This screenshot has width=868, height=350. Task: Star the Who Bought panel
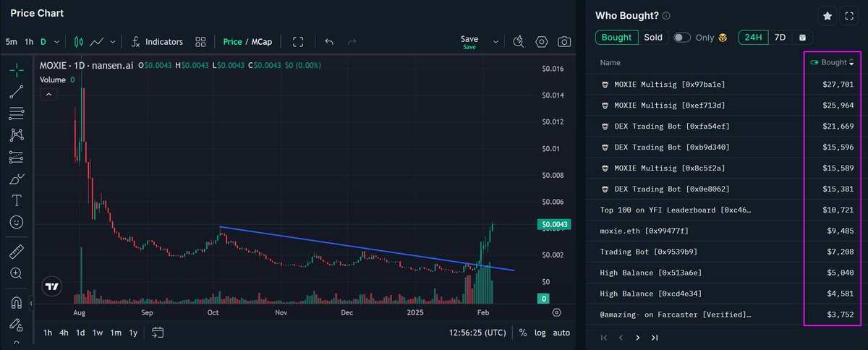tap(827, 15)
